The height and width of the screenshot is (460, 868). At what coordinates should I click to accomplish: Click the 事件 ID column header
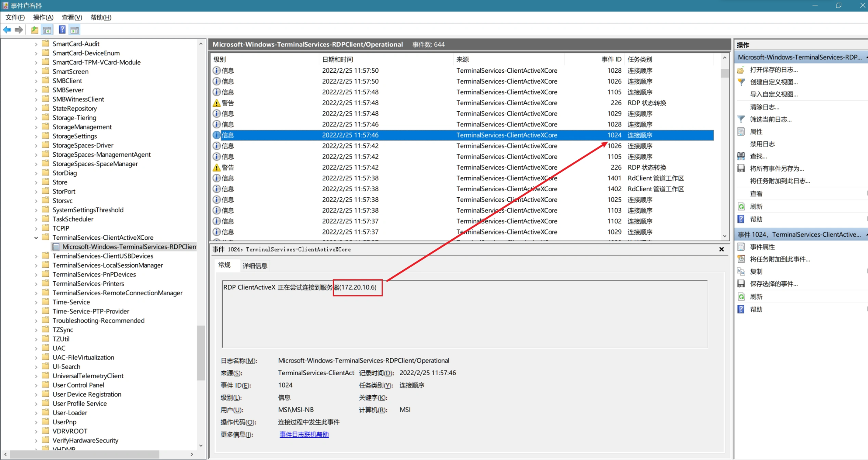click(x=611, y=59)
